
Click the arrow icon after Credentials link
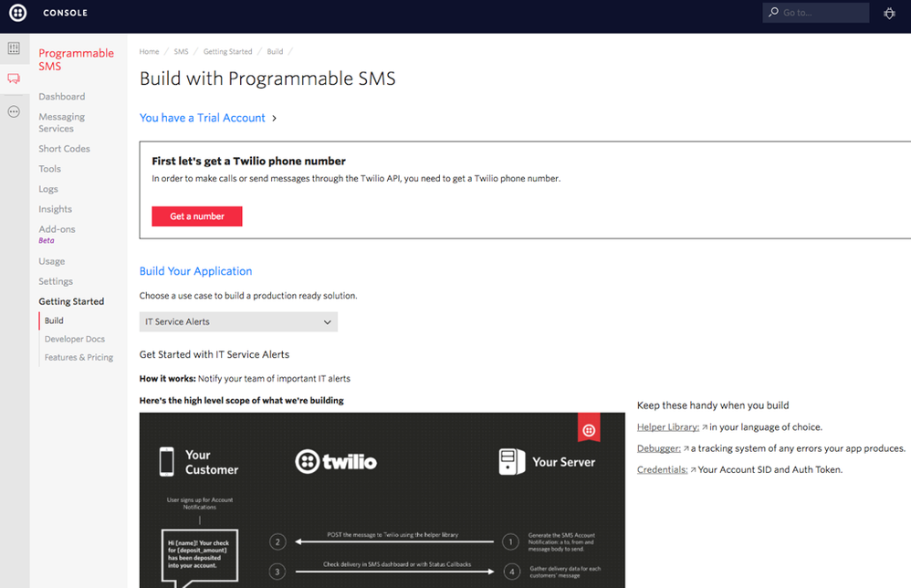pyautogui.click(x=693, y=470)
